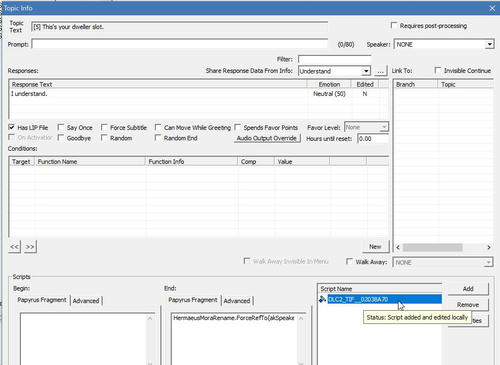This screenshot has width=500, height=365.
Task: Click the Audio Output Override button
Action: pos(267,138)
